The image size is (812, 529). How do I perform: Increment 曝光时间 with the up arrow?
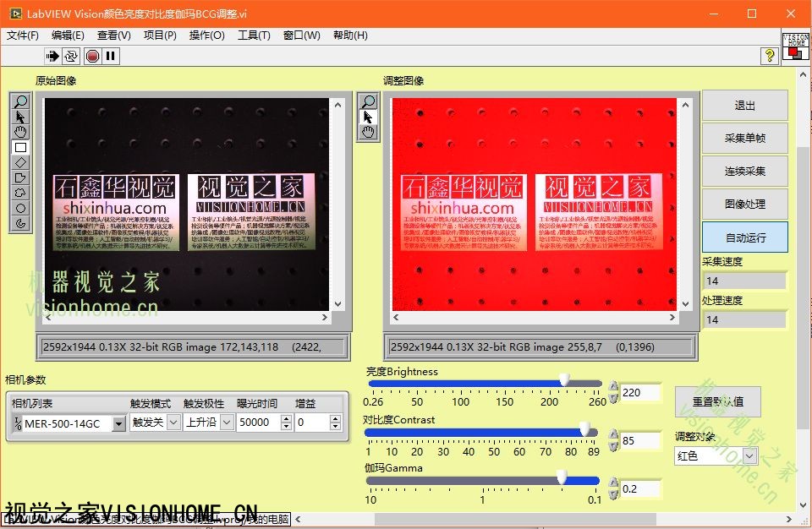point(287,419)
